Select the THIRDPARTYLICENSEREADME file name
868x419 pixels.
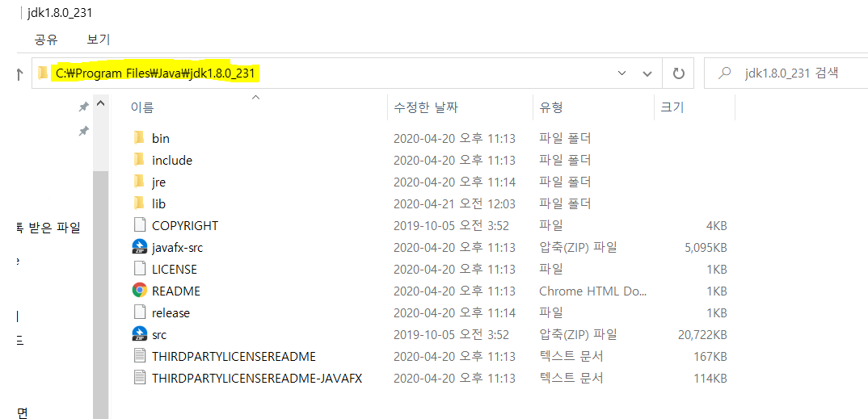(x=234, y=356)
